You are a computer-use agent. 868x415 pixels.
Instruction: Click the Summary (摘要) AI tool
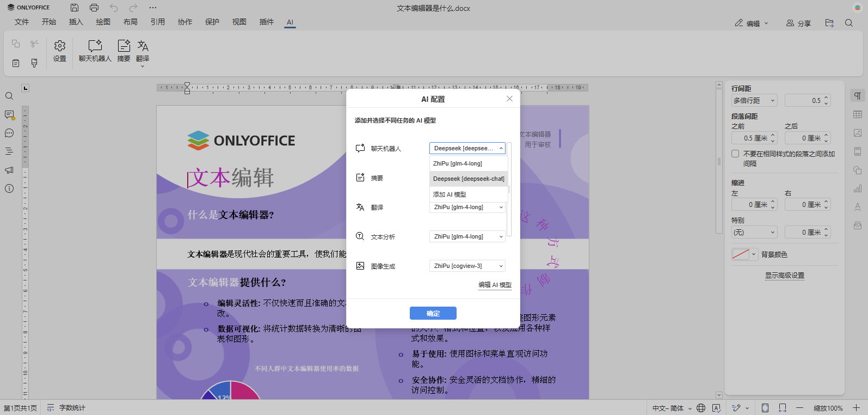124,51
